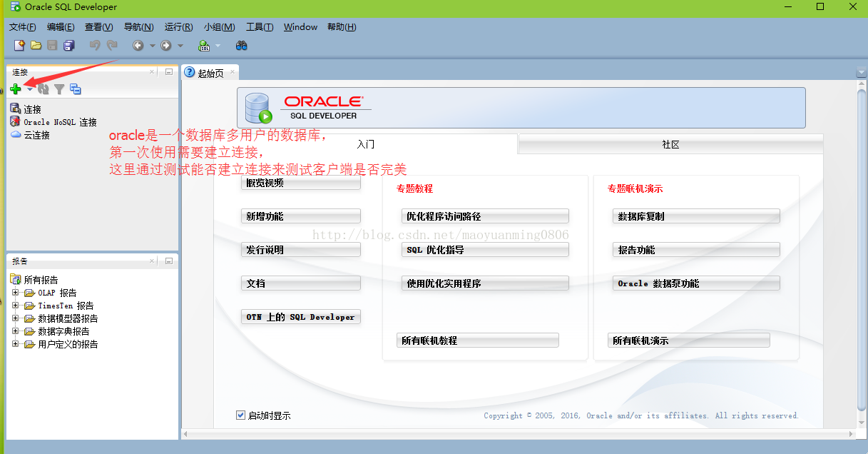The height and width of the screenshot is (454, 868).
Task: Click the SQL history toolbar icon
Action: (x=204, y=45)
